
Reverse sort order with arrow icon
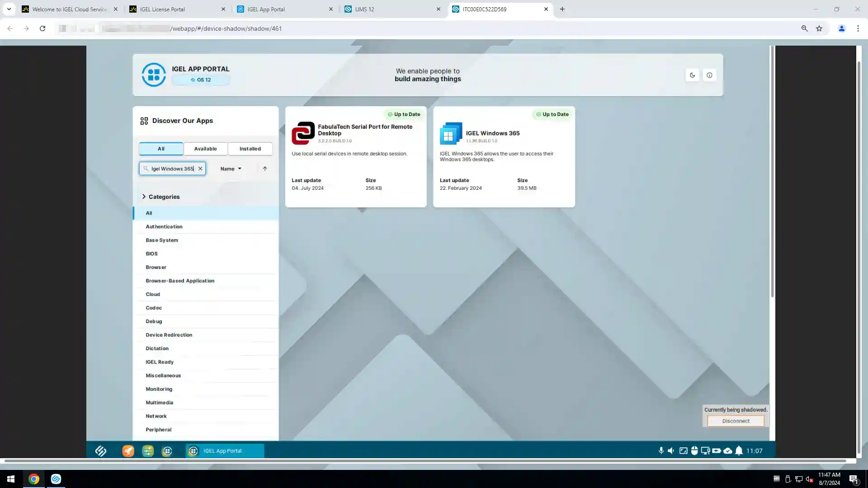coord(265,169)
